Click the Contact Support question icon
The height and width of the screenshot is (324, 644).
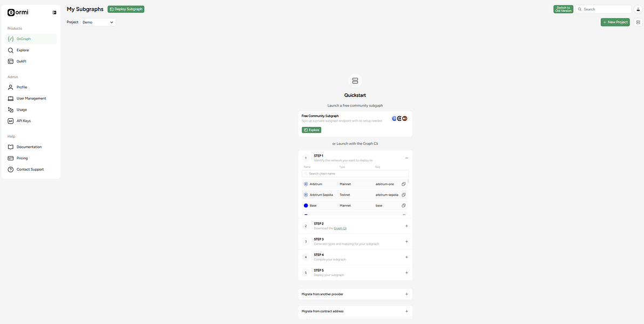pyautogui.click(x=11, y=169)
